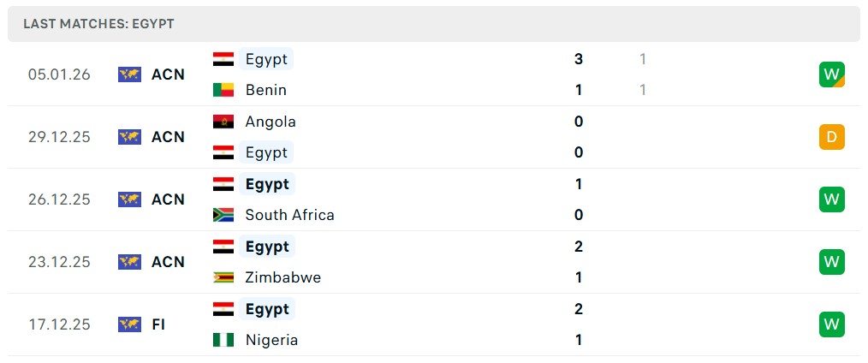
Task: Click the South Africa flag icon
Action: point(223,215)
